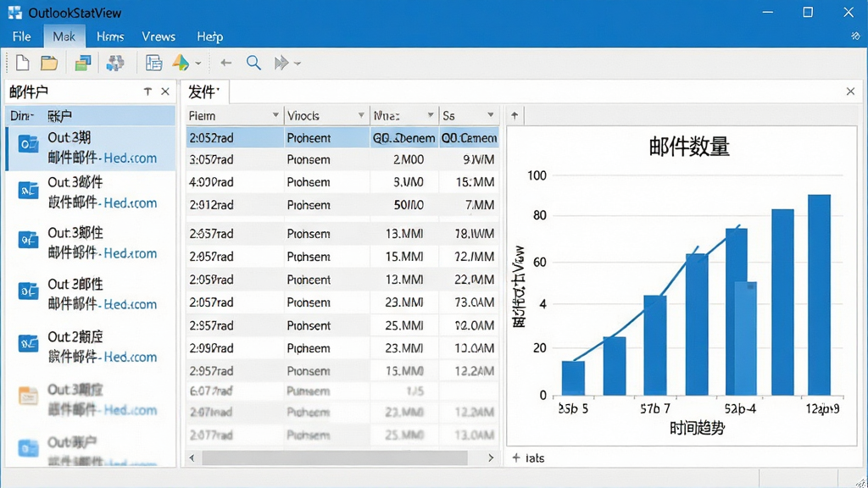868x488 pixels.
Task: Click the Outlook icon of Out.3期 account
Action: (28, 145)
